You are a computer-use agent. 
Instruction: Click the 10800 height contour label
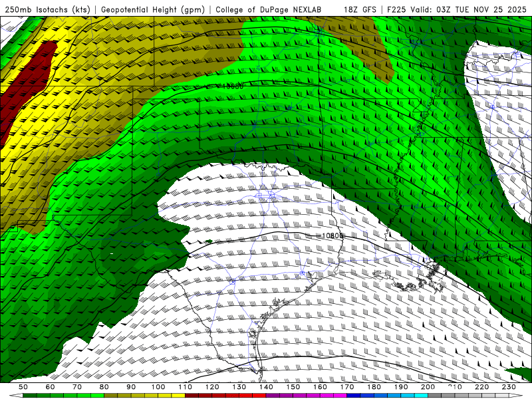tap(332, 235)
